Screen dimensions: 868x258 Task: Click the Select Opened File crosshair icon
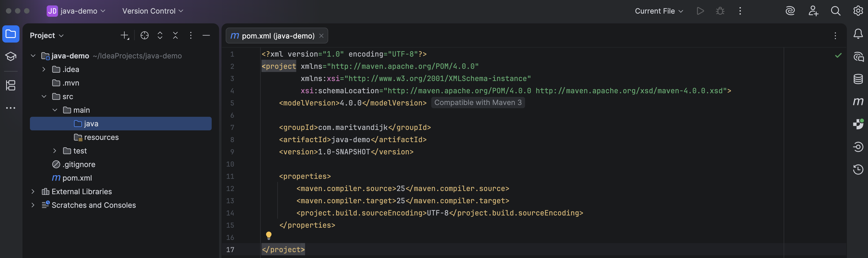(145, 35)
